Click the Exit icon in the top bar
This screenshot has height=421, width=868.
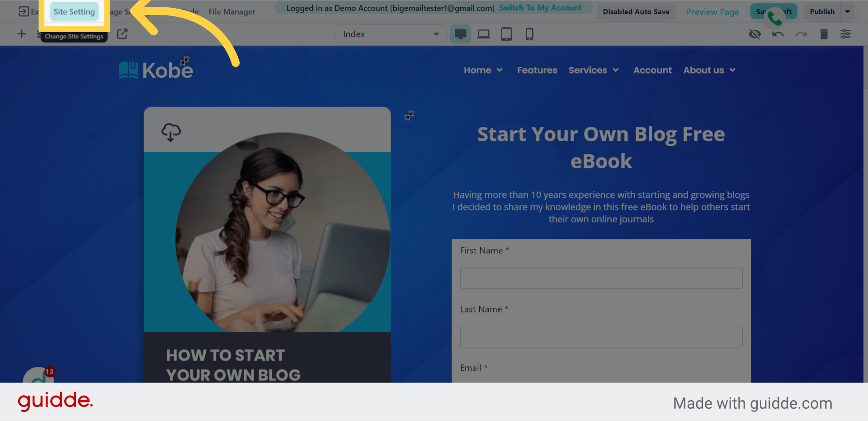point(24,12)
